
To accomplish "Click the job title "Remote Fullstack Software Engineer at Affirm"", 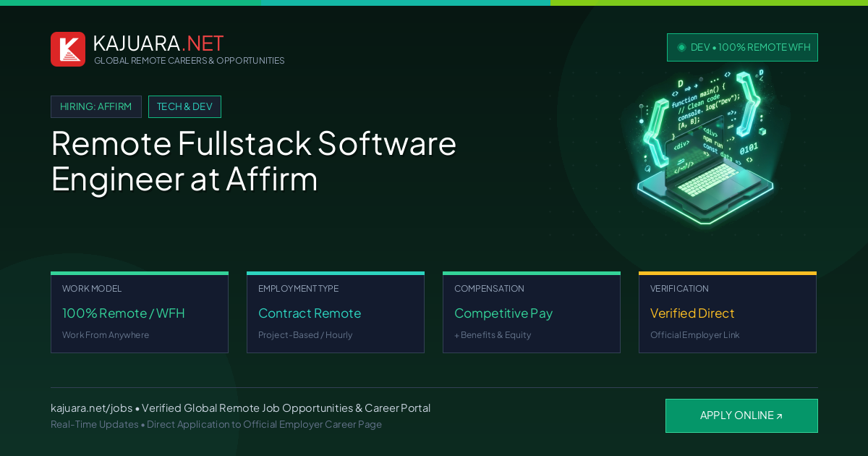I will point(254,161).
